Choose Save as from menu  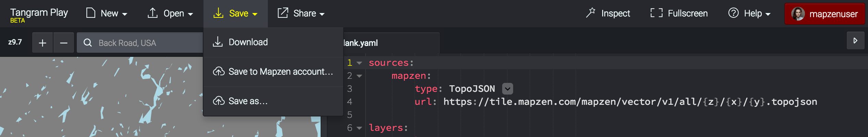tap(248, 101)
